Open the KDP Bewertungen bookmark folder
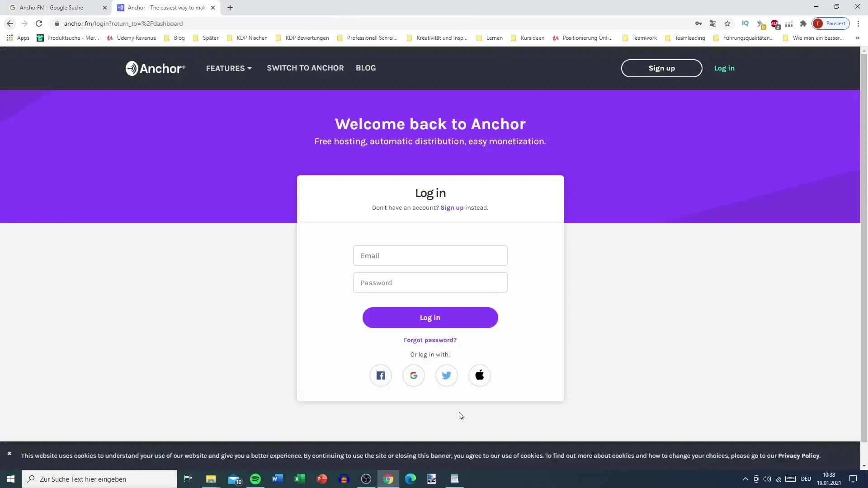 tap(302, 38)
